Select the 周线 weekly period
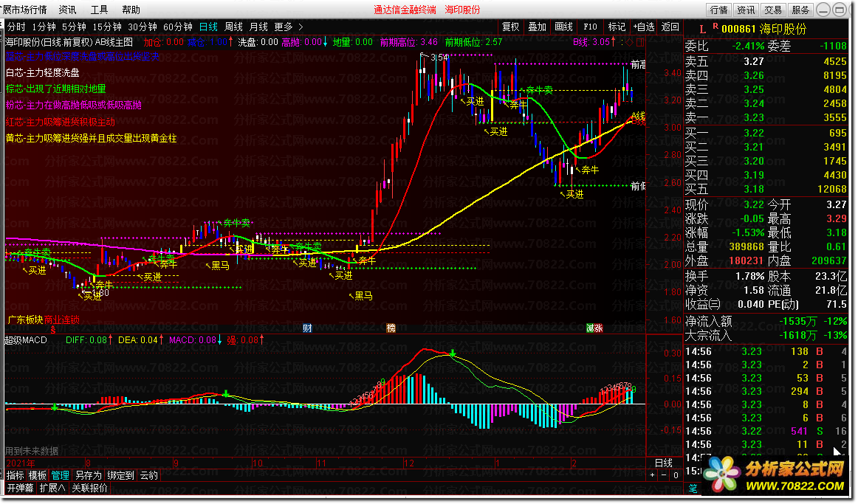858x504 pixels. pyautogui.click(x=233, y=27)
